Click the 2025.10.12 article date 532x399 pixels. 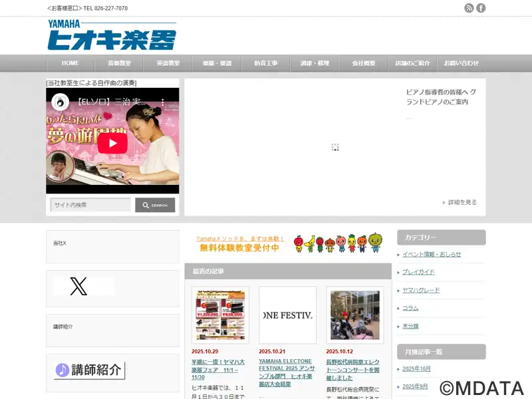pos(340,352)
